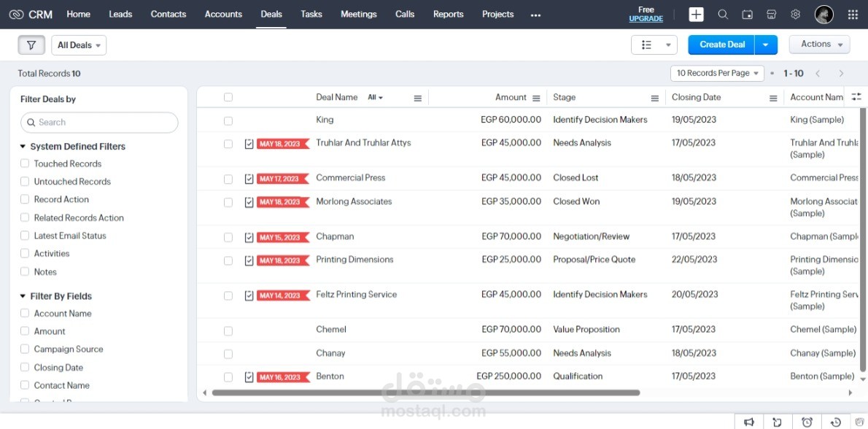Click the Create Deal button
Viewport: 868px width, 429px height.
(721, 45)
